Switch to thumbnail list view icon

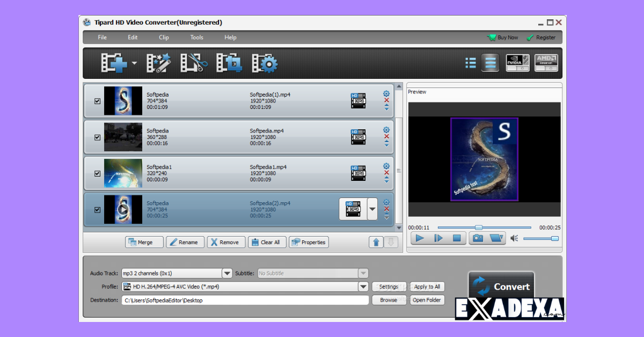(x=470, y=63)
